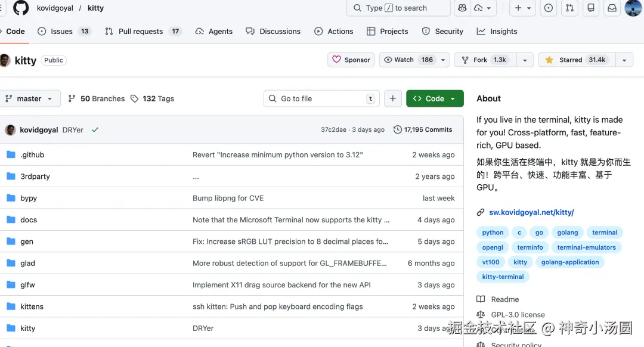This screenshot has width=644, height=347.
Task: Select the python topic tag
Action: (x=493, y=233)
